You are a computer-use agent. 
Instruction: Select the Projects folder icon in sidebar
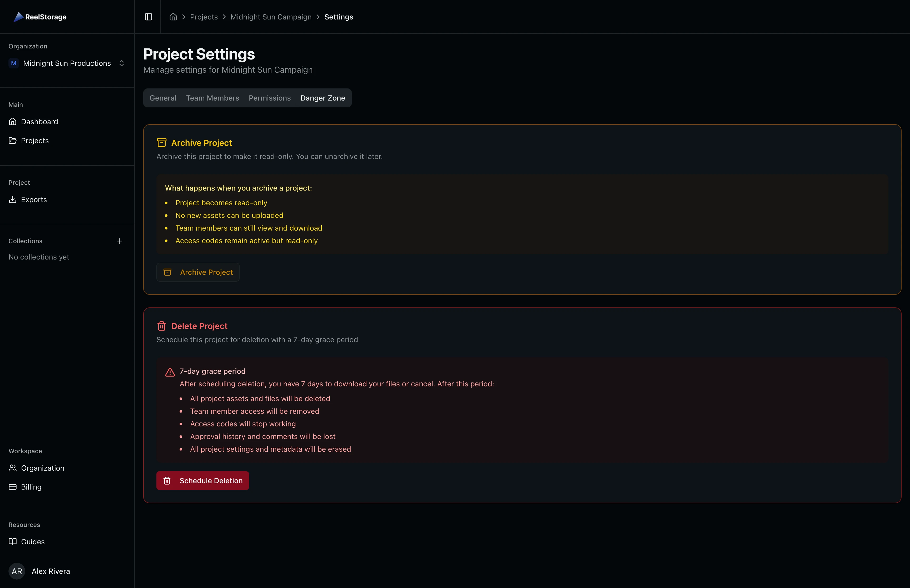pyautogui.click(x=13, y=140)
